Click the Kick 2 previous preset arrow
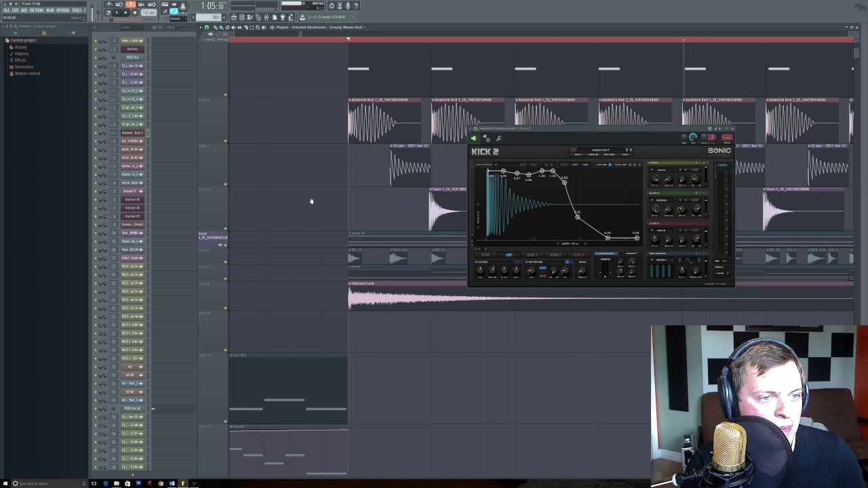The height and width of the screenshot is (488, 868). [627, 150]
